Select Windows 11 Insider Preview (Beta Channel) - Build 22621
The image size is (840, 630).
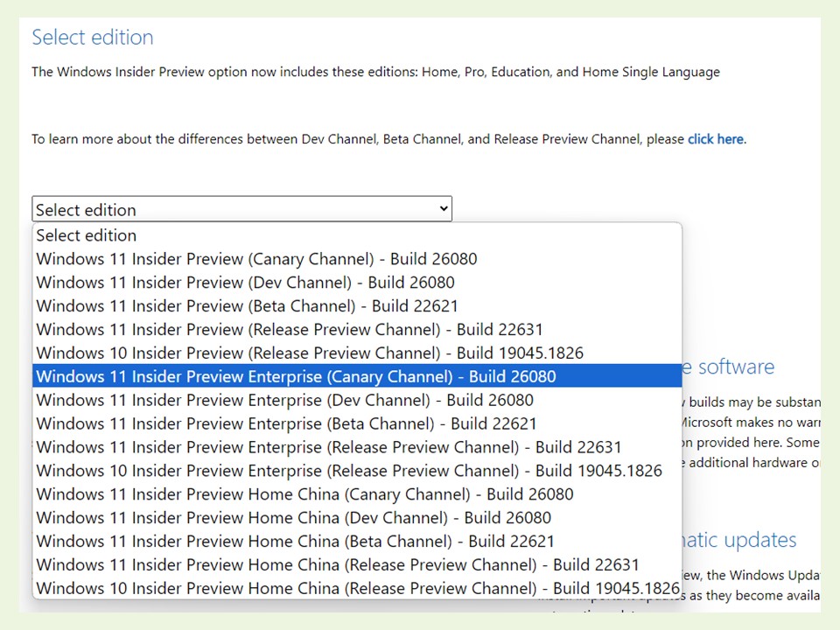[x=357, y=306]
